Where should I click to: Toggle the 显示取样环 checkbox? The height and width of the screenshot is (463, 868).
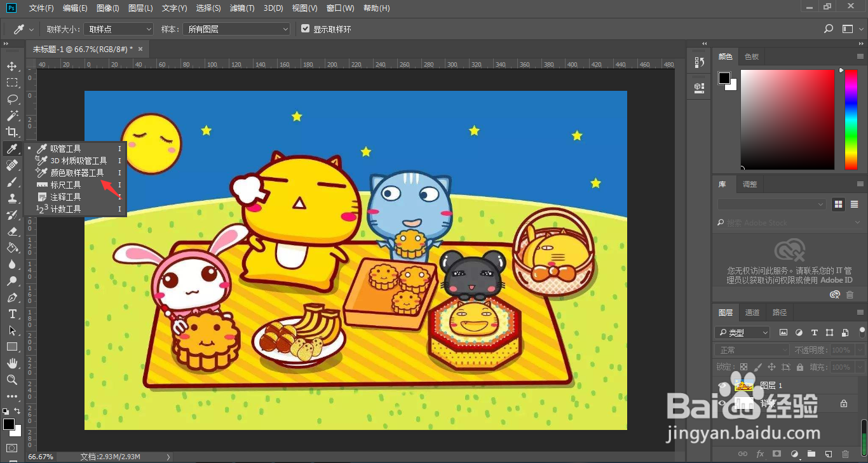point(306,29)
